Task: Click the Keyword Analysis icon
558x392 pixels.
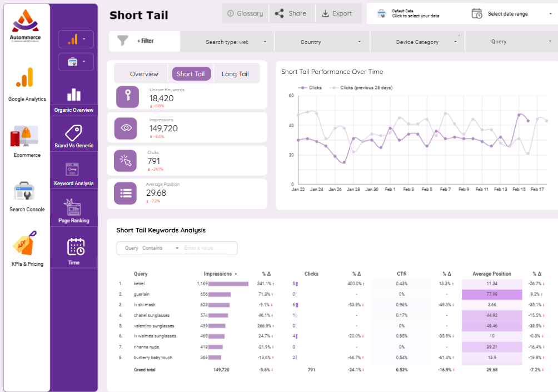Action: [72, 170]
